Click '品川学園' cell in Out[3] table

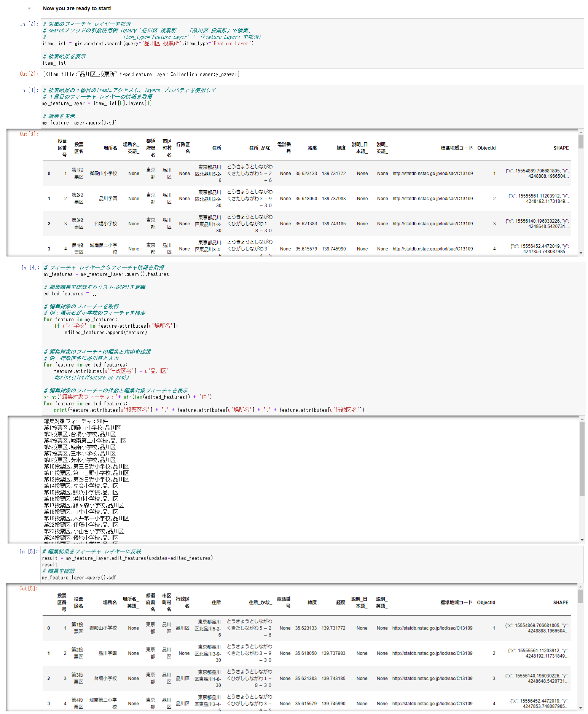tap(108, 199)
